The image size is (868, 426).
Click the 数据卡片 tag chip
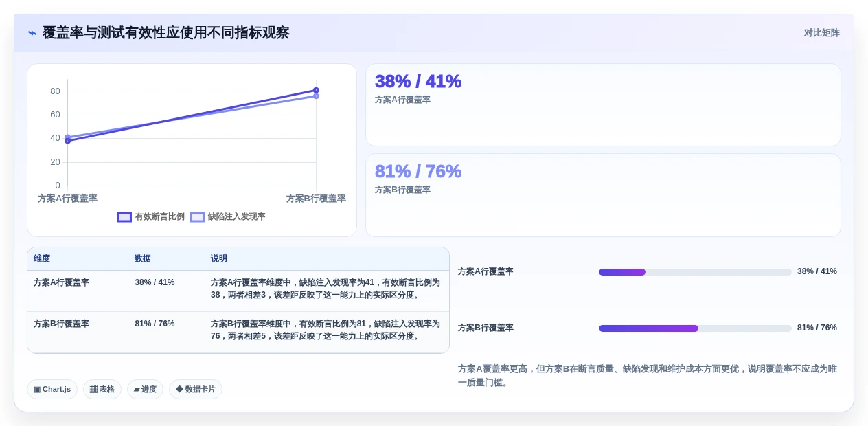[196, 390]
